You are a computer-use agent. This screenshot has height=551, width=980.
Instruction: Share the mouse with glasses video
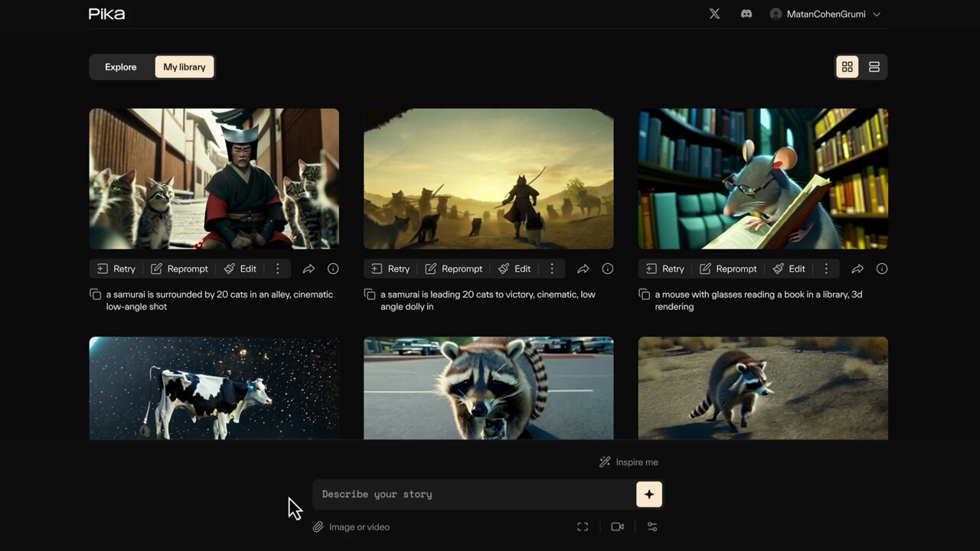pyautogui.click(x=857, y=269)
